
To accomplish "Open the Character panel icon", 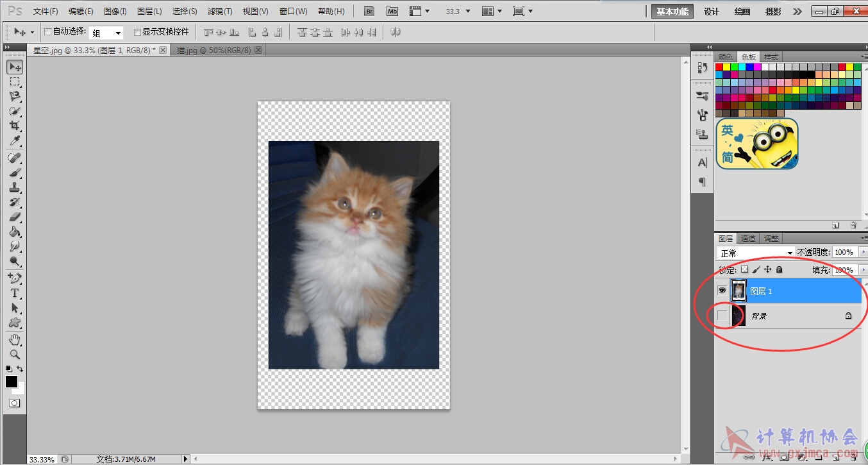I will pyautogui.click(x=702, y=163).
